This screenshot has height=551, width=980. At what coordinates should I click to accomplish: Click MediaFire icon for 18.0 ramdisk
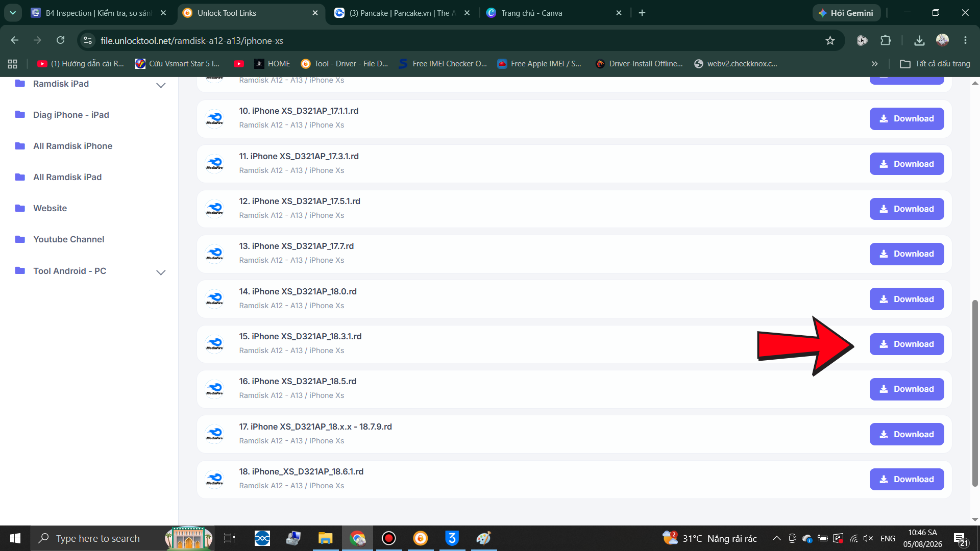tap(214, 299)
